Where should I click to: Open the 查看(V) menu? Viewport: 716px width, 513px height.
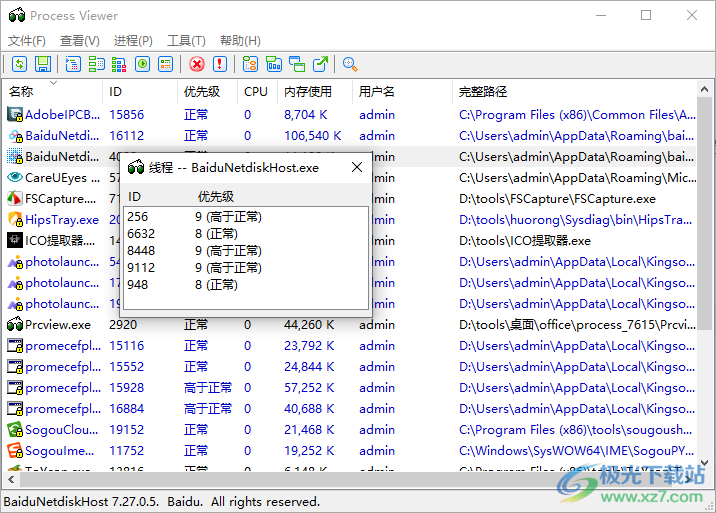point(80,41)
